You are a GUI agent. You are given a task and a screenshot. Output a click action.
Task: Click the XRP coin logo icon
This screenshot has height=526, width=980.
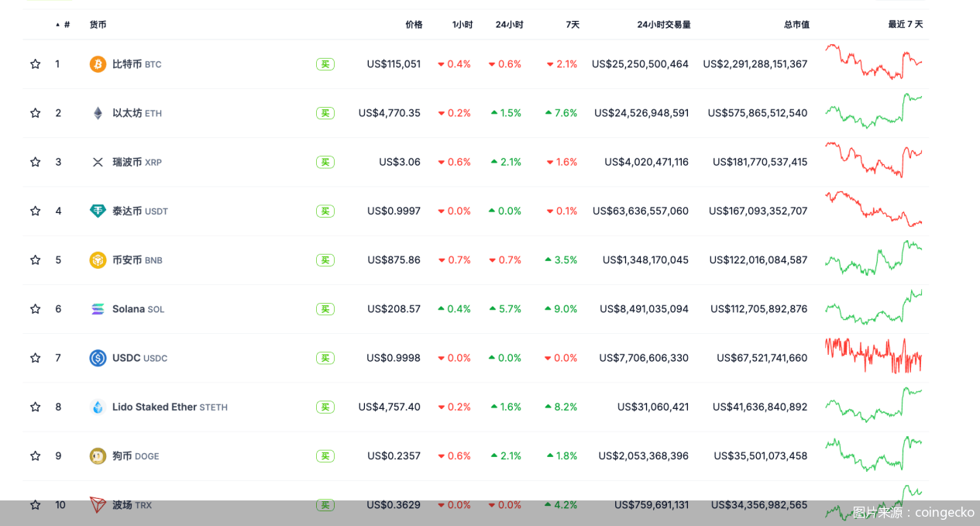tap(98, 162)
